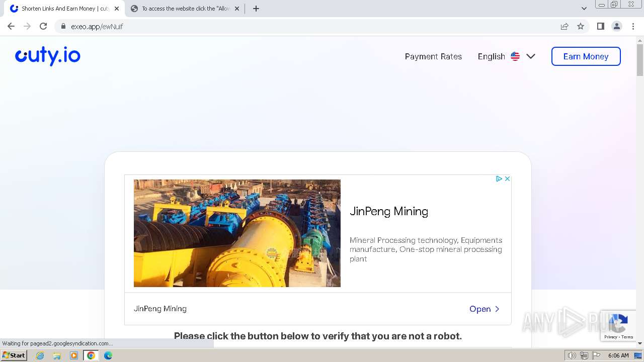Click the 6:06 AM system clock
This screenshot has width=644, height=362.
point(618,355)
